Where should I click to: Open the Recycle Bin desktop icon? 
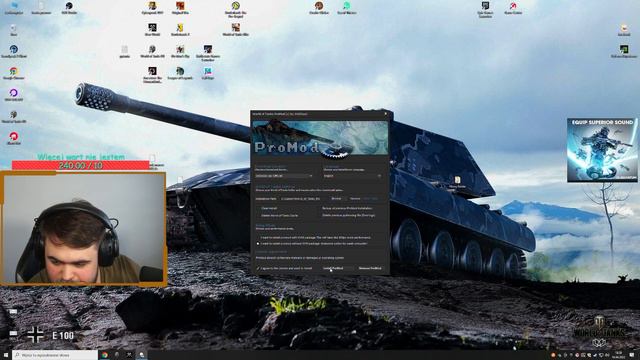pyautogui.click(x=13, y=29)
